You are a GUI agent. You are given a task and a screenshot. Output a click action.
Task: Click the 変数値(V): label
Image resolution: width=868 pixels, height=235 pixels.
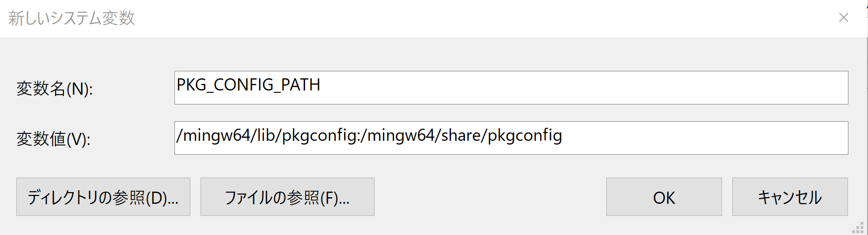tap(54, 139)
